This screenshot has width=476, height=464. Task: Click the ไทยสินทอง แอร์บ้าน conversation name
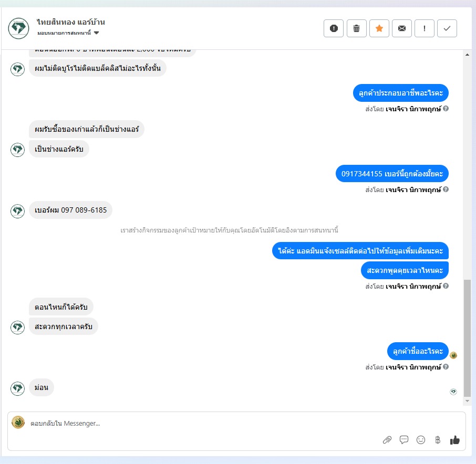click(x=71, y=22)
